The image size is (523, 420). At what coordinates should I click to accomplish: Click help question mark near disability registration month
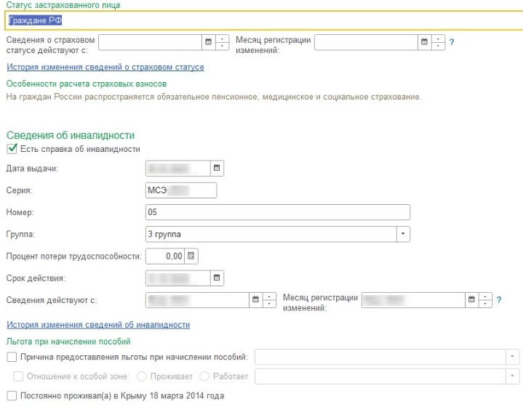(x=499, y=300)
